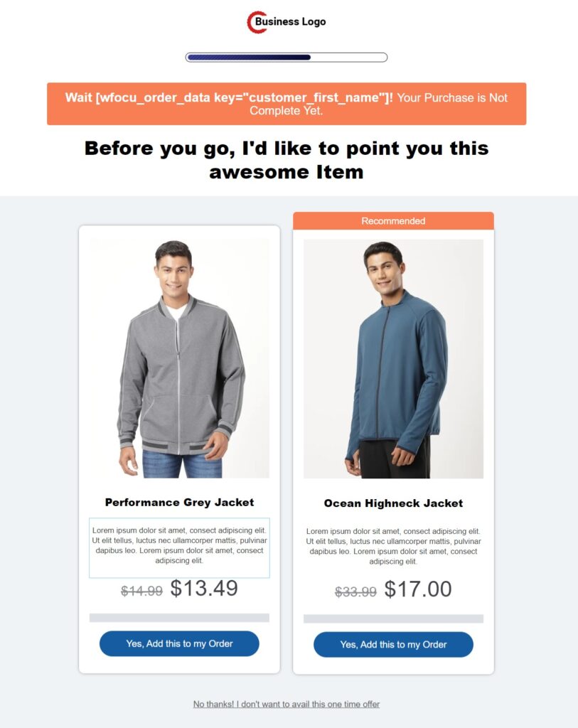Click the Ocean Highneck Jacket description text
This screenshot has height=728, width=578.
coord(393,547)
